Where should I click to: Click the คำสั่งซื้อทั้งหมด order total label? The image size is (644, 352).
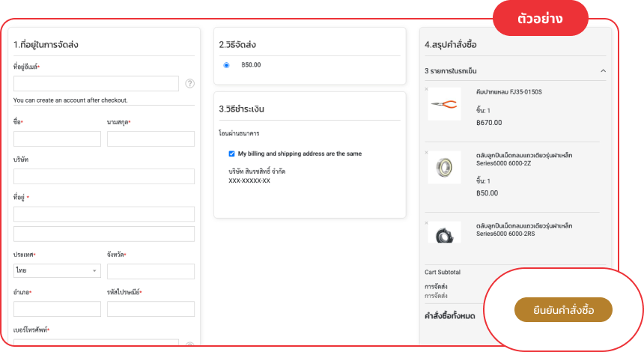pyautogui.click(x=450, y=316)
